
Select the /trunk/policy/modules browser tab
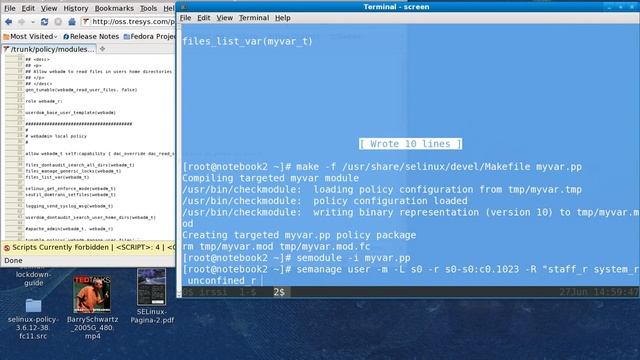click(x=49, y=49)
